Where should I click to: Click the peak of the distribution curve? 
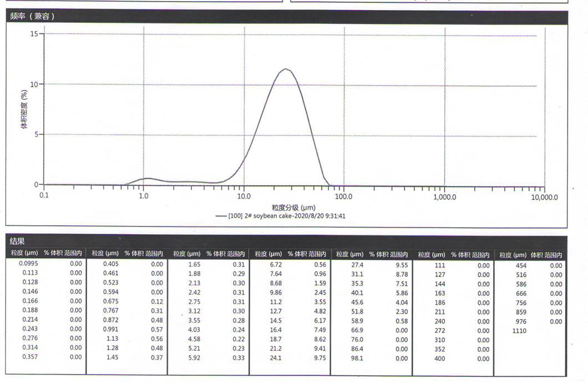tap(286, 69)
